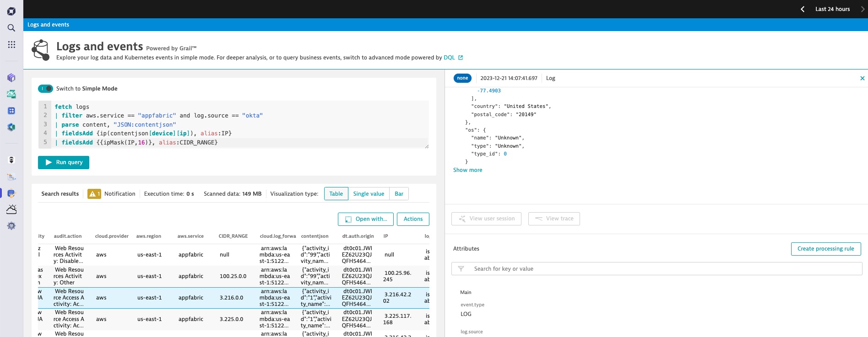Screen dimensions: 868x337
Task: Click the log.source attribute label
Action: [x=472, y=332]
